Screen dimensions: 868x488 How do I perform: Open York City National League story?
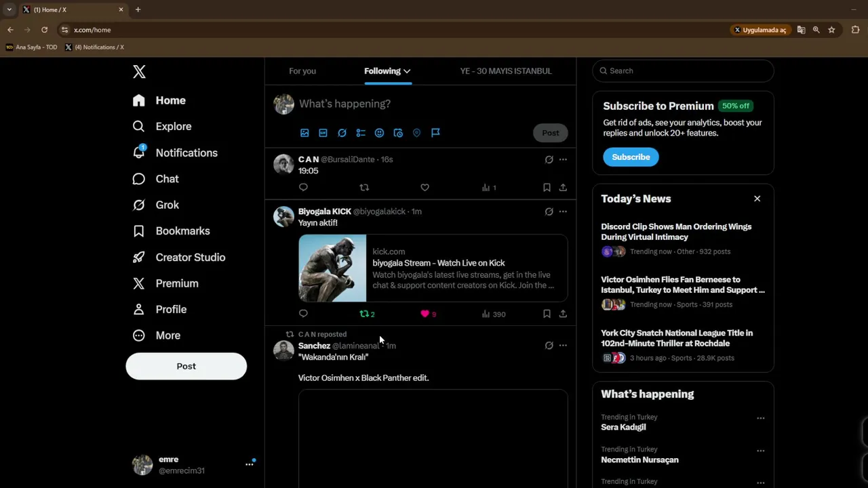pyautogui.click(x=683, y=346)
